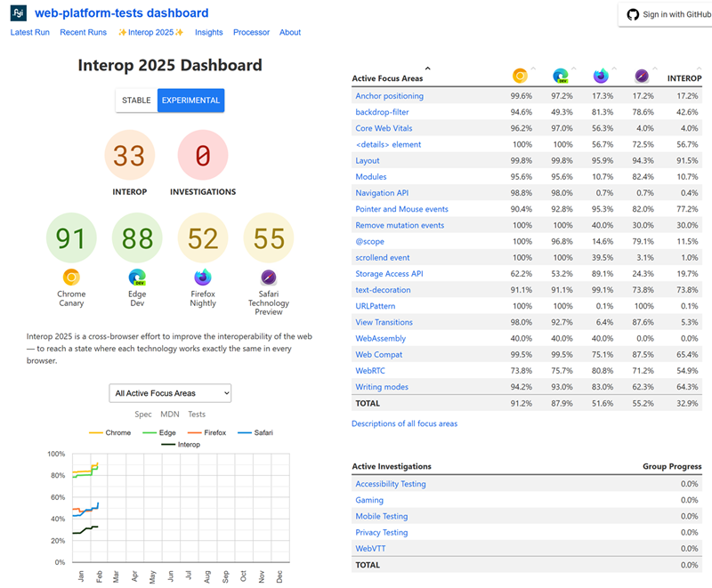Click Firefox Nightly icon under score 52
Viewport: 712px width, 588px height.
pos(203,277)
